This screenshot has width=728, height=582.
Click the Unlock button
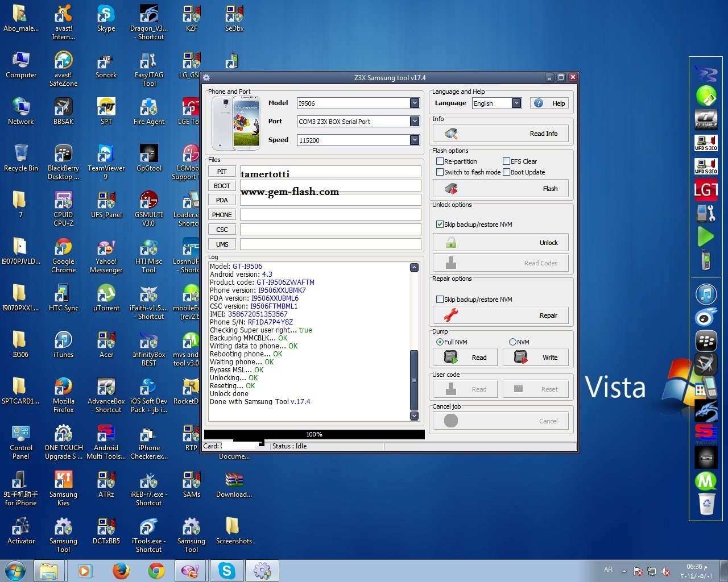500,243
